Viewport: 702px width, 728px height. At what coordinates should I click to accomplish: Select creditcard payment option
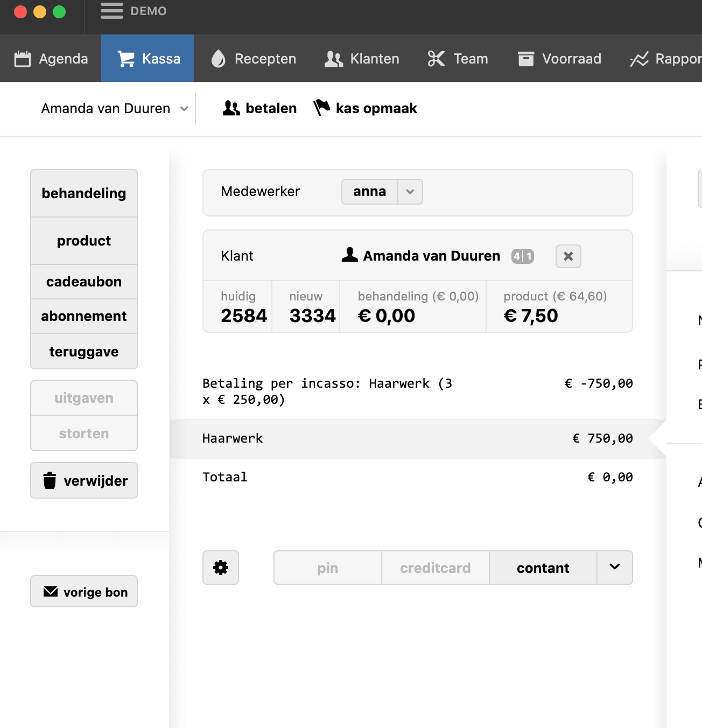pos(435,568)
